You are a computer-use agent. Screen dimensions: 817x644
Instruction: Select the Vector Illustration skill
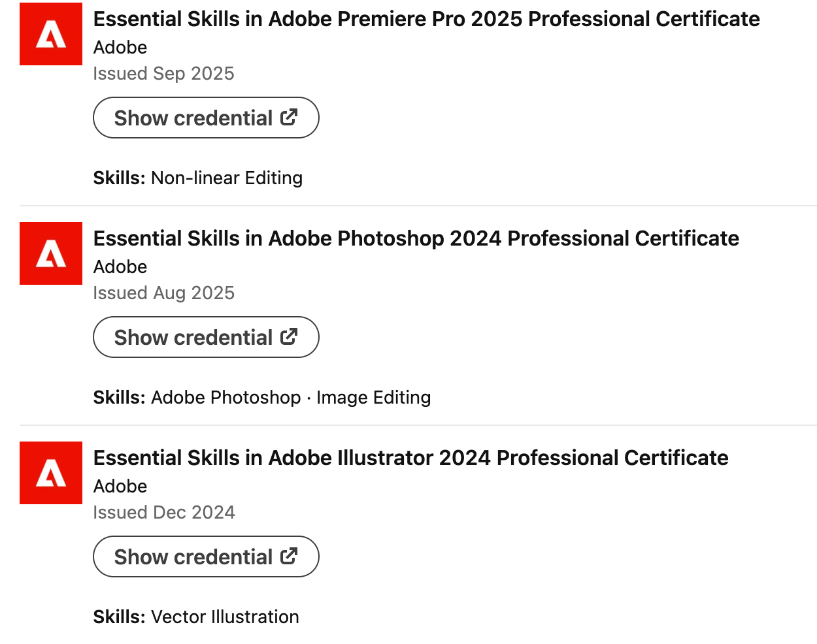tap(225, 617)
